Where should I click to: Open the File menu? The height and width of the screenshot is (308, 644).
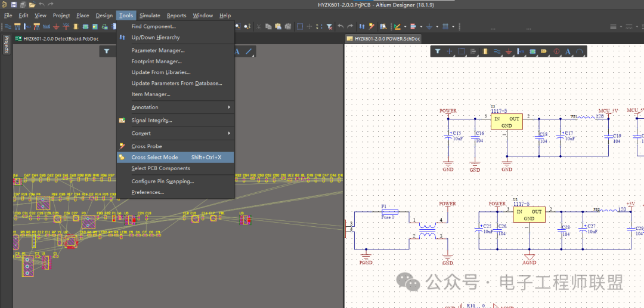(x=8, y=16)
